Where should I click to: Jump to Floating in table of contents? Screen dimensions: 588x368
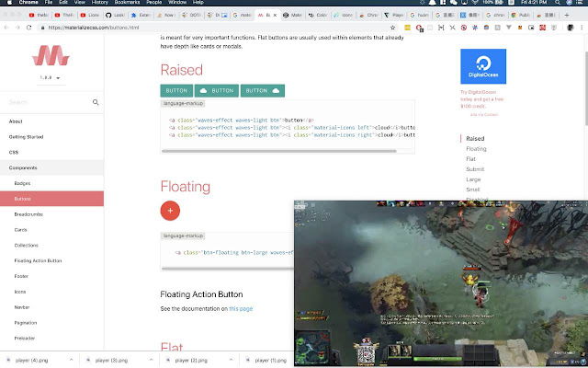[476, 148]
